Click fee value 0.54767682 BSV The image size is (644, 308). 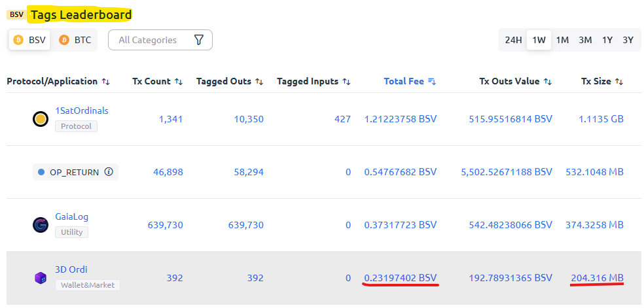coord(401,172)
